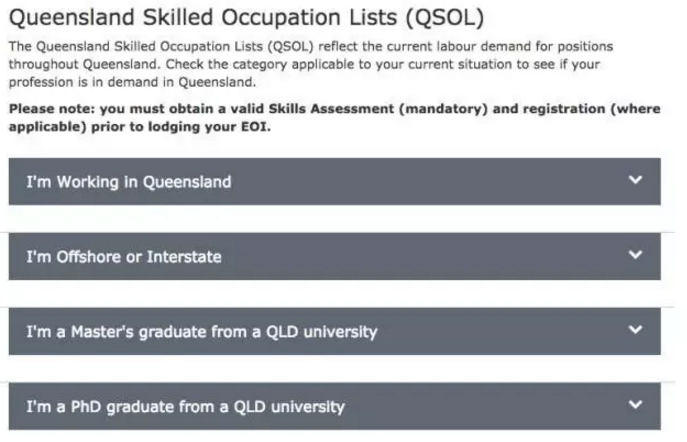
Task: Expand the I'm Working in Queensland section
Action: 335,181
